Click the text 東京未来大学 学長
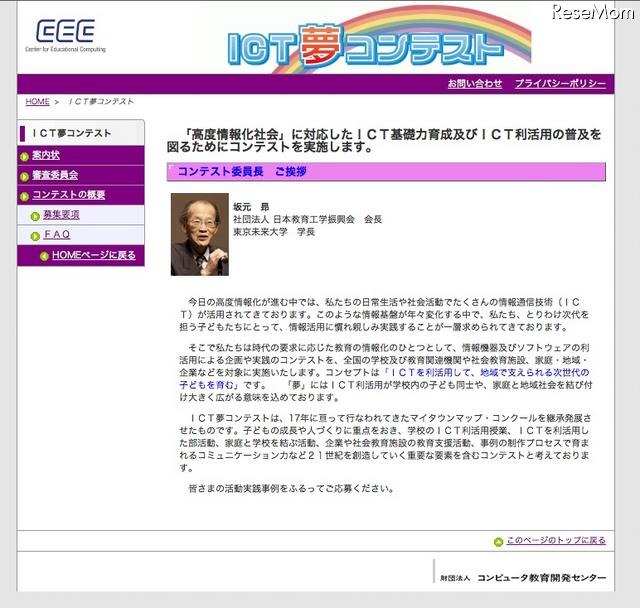Viewport: 640px width, 608px height. (x=274, y=232)
